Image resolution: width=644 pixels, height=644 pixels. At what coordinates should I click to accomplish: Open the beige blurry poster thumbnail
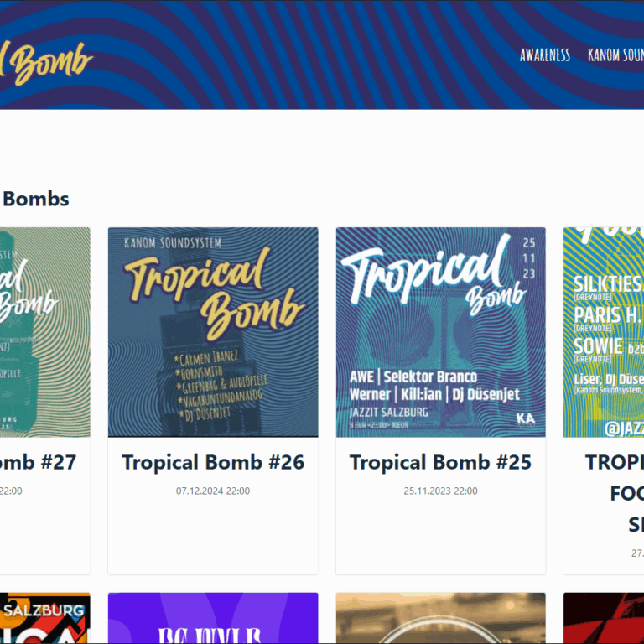(x=441, y=618)
